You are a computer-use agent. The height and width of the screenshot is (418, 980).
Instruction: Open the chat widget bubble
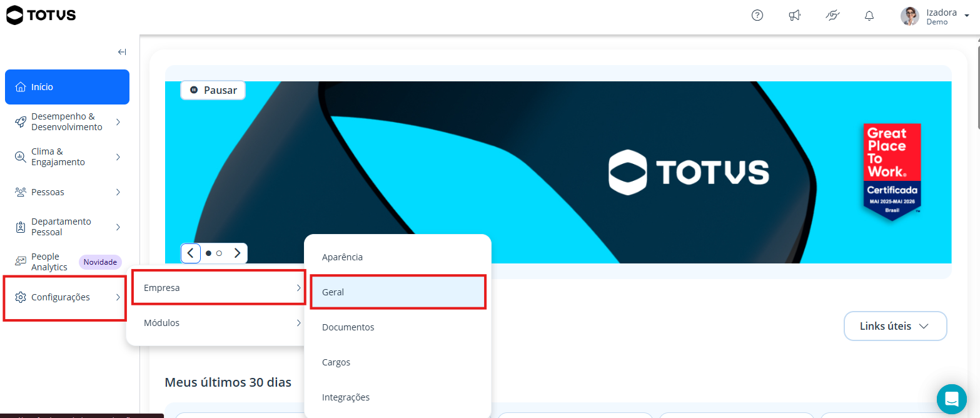[x=952, y=399]
